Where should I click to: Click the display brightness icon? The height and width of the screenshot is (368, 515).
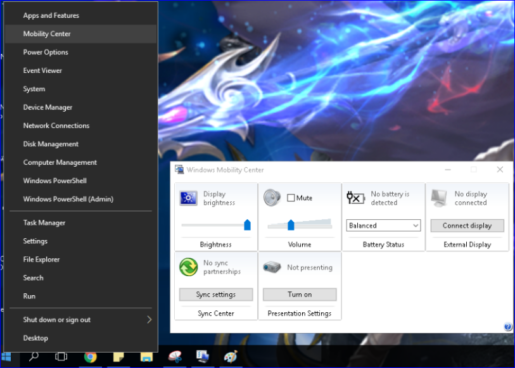(188, 198)
